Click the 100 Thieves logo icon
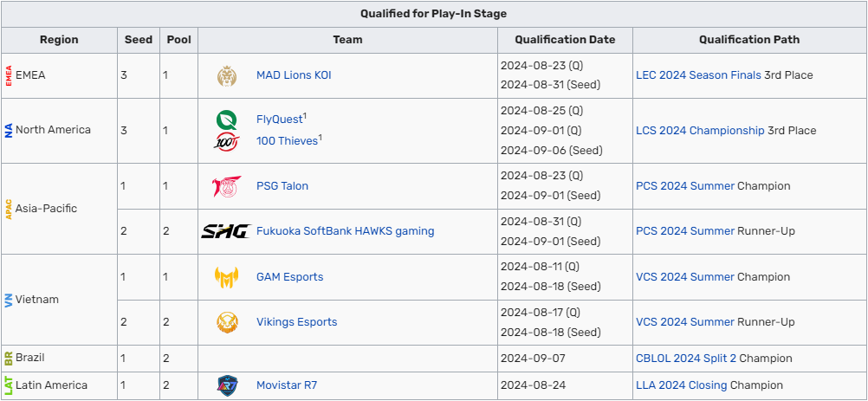Viewport: 868px width, 401px height. [x=227, y=141]
